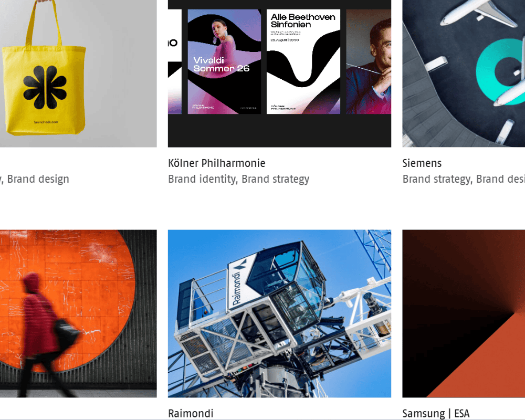This screenshot has height=420, width=525.
Task: Click the Alle Beethoven Sinfonien poster
Action: (x=303, y=61)
